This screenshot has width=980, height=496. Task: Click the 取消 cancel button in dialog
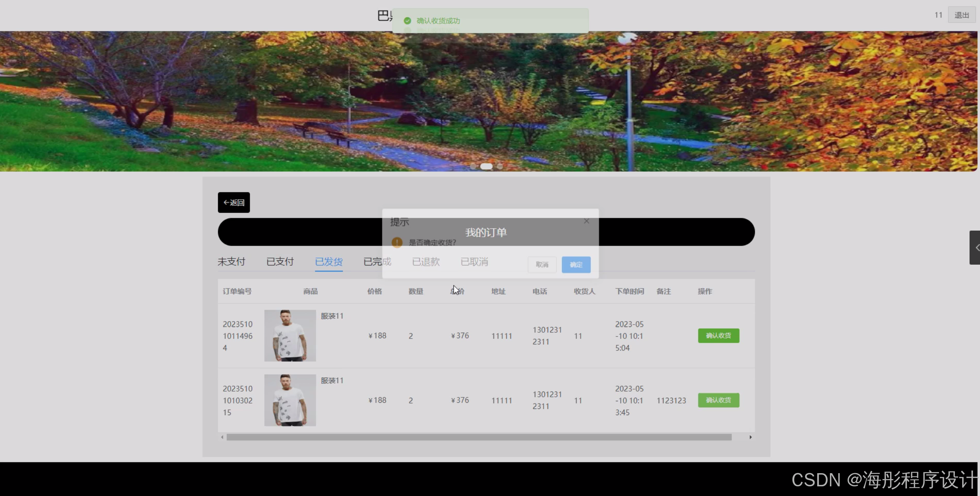click(x=542, y=265)
